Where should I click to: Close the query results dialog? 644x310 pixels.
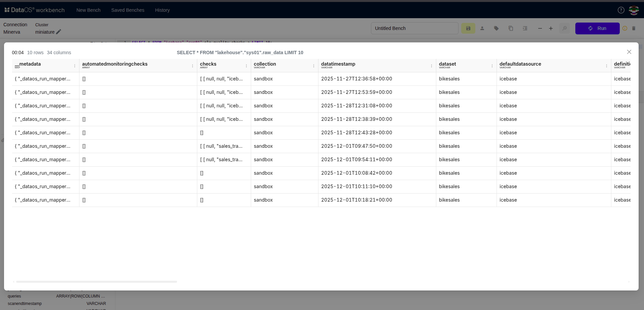point(629,52)
